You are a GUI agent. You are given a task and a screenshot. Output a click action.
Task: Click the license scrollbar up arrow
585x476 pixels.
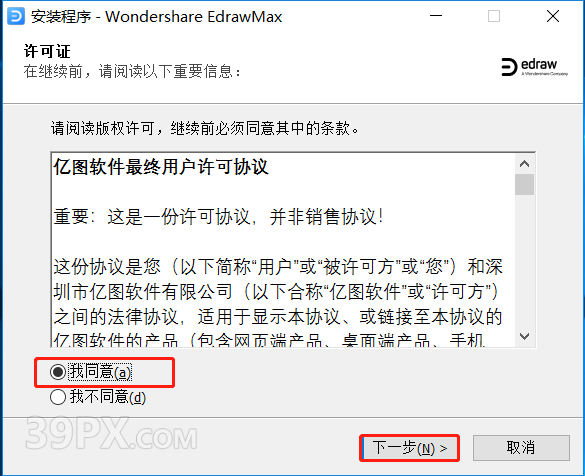point(525,164)
